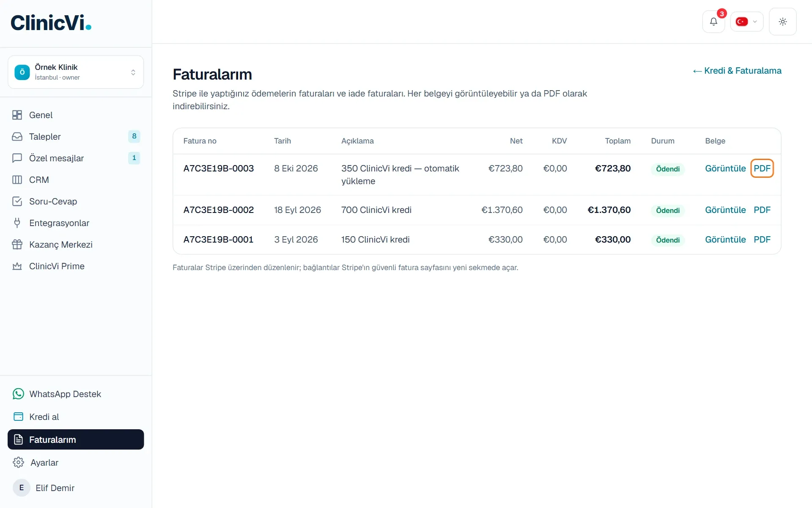Image resolution: width=812 pixels, height=508 pixels.
Task: Click the date 3 Eyl 2026
Action: [296, 240]
